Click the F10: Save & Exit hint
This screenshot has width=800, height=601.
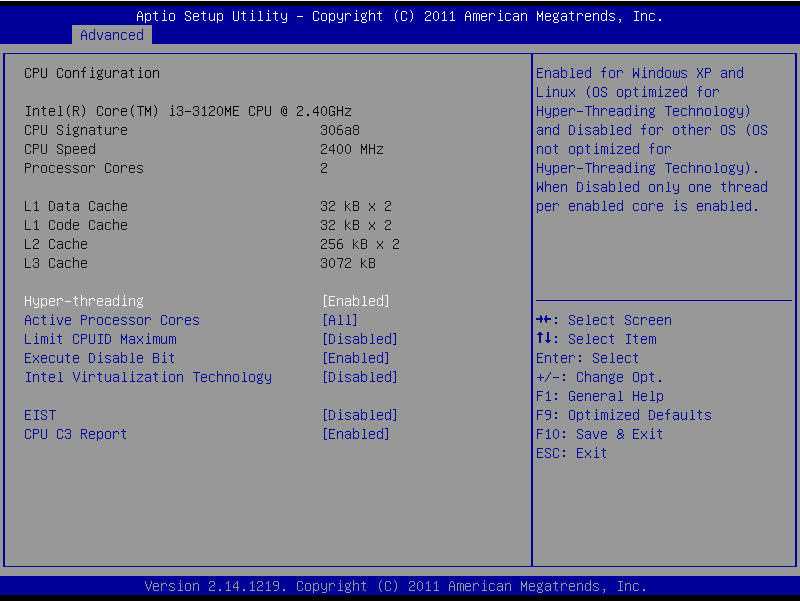pyautogui.click(x=600, y=434)
